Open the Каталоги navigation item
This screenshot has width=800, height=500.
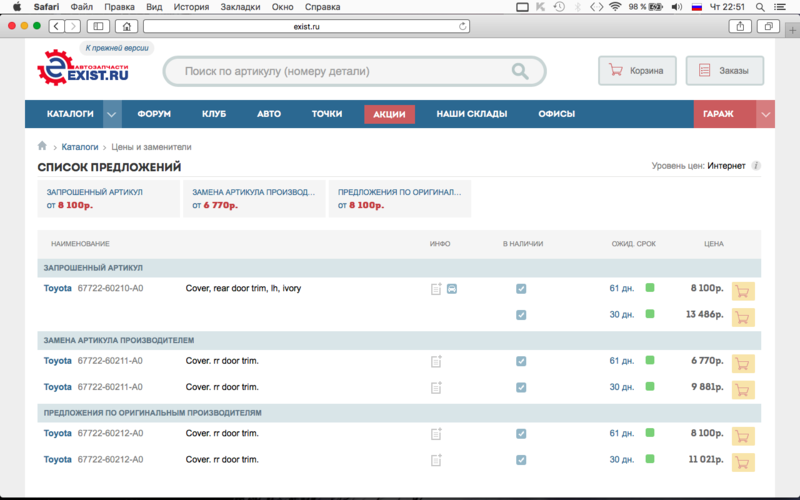tap(70, 114)
